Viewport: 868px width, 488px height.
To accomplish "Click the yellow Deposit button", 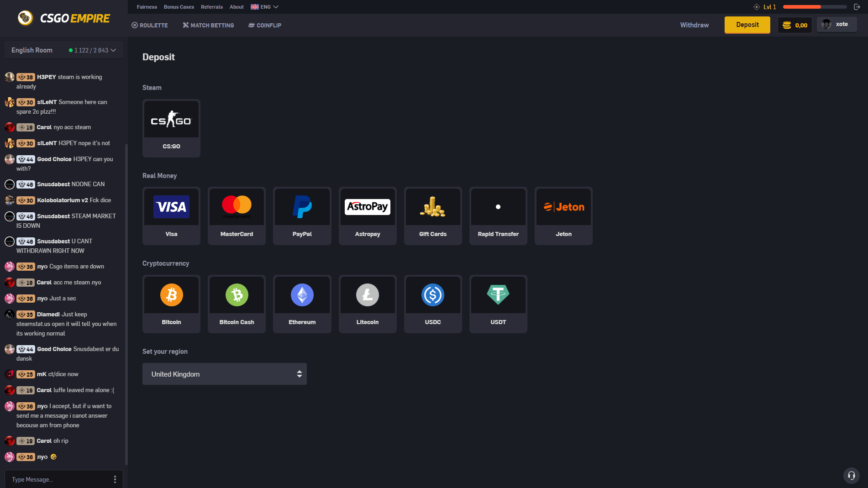I will pos(747,25).
